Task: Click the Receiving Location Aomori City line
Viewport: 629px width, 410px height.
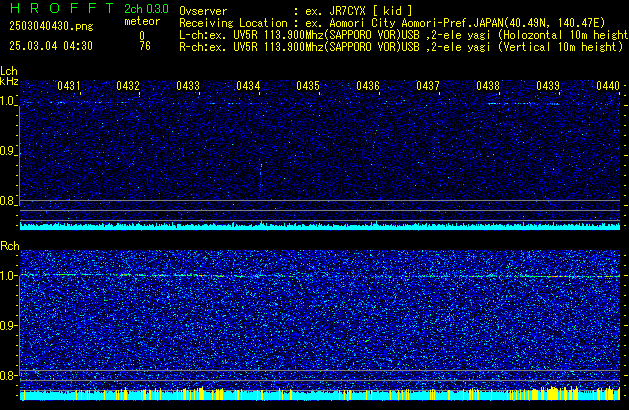Action: 392,23
